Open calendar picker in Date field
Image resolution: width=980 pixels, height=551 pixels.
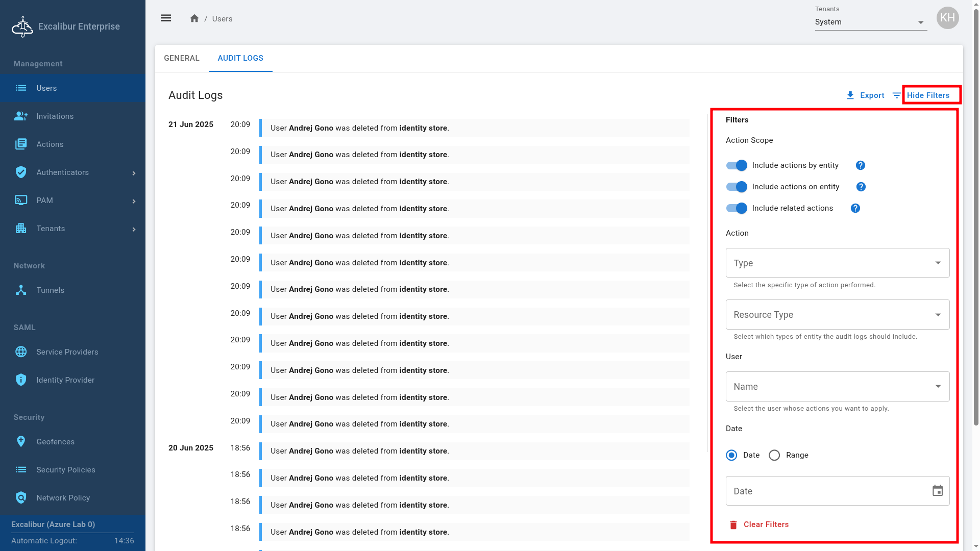938,491
